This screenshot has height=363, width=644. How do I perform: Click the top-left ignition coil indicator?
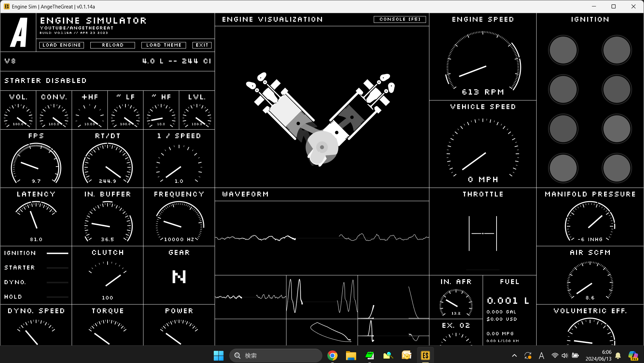pos(563,50)
